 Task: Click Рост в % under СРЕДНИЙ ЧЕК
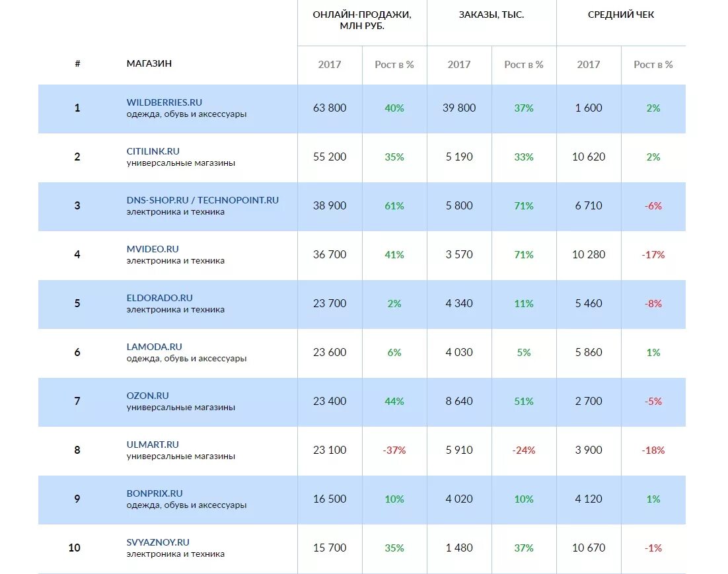pos(653,65)
